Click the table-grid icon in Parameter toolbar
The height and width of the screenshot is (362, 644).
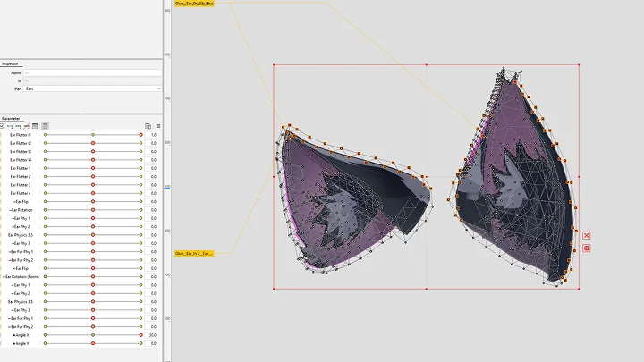coord(36,126)
